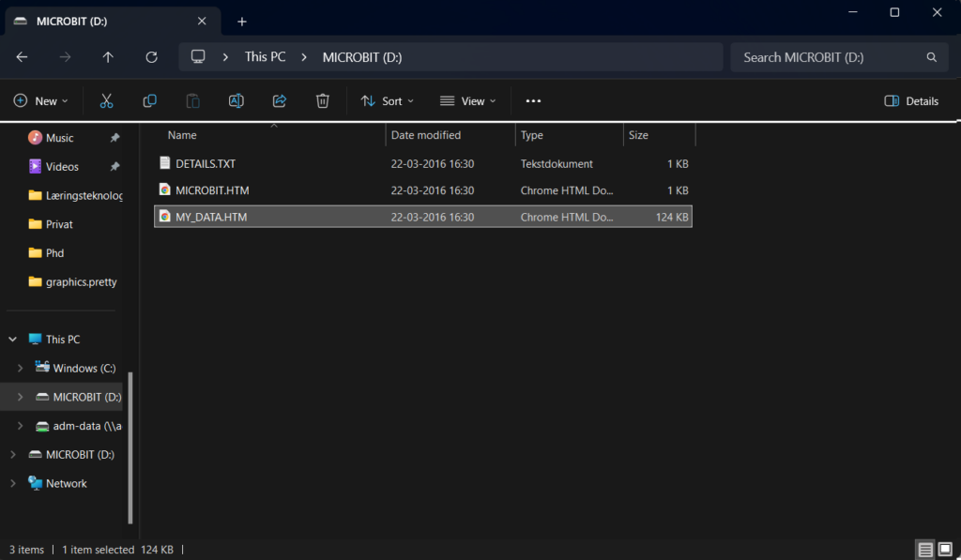
Task: Open the graphics.pretty folder
Action: click(x=72, y=281)
